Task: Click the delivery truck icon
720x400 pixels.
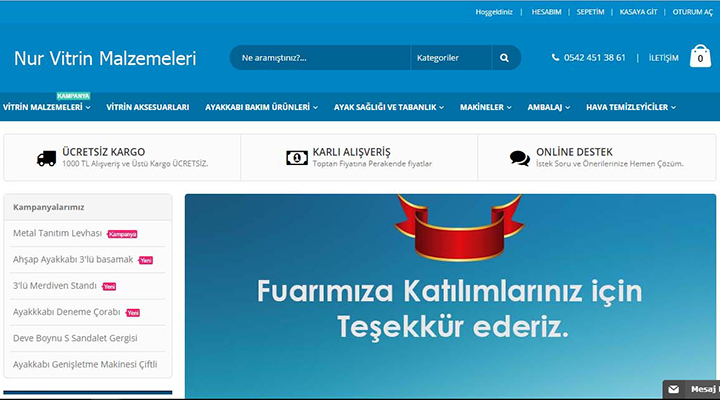Action: [x=46, y=158]
